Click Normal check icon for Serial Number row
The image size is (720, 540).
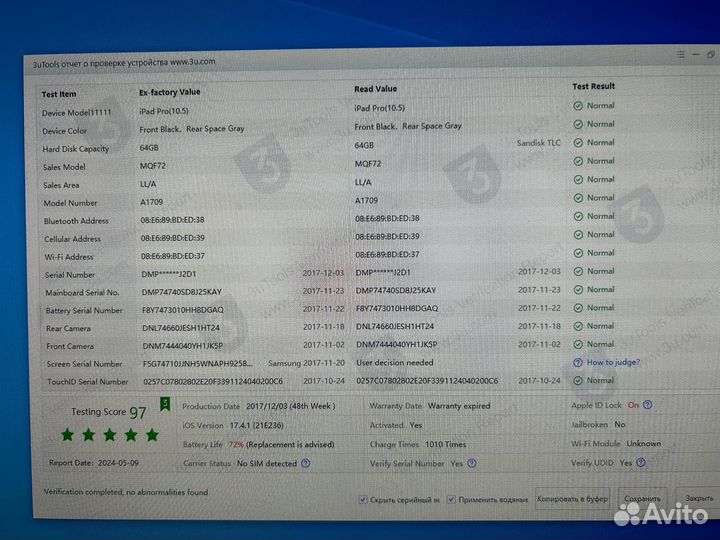point(578,271)
